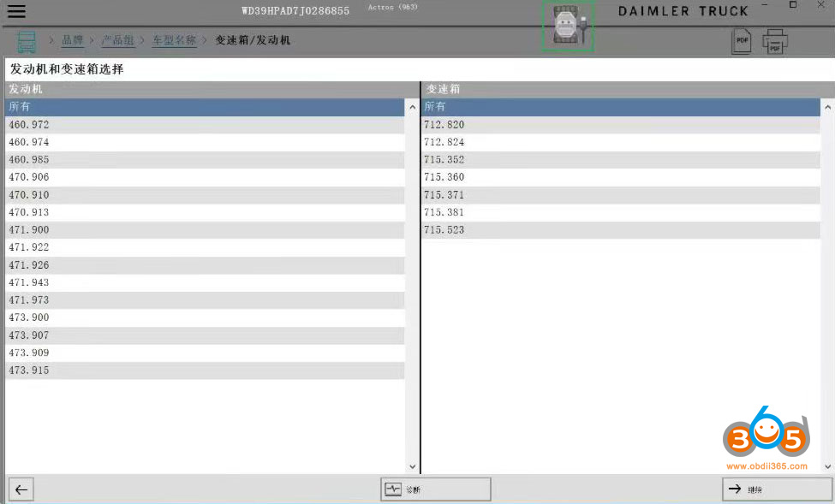Click the PDF printer icon

[x=774, y=41]
